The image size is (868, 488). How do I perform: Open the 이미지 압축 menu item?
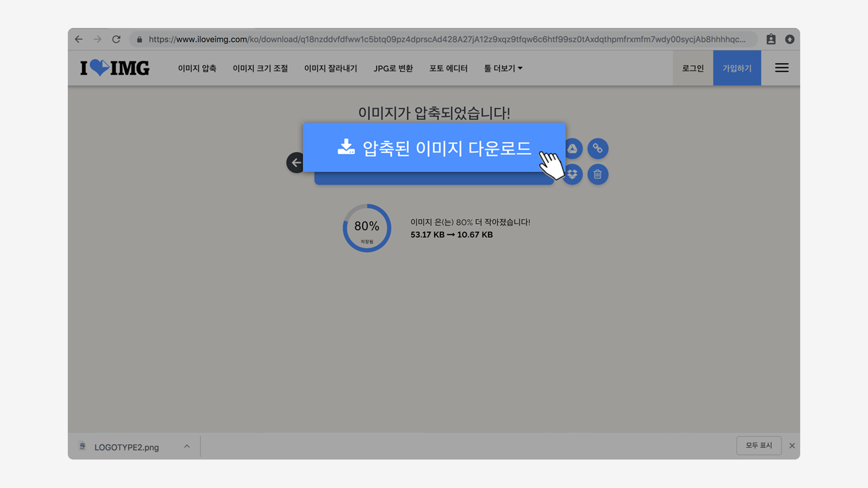[197, 68]
